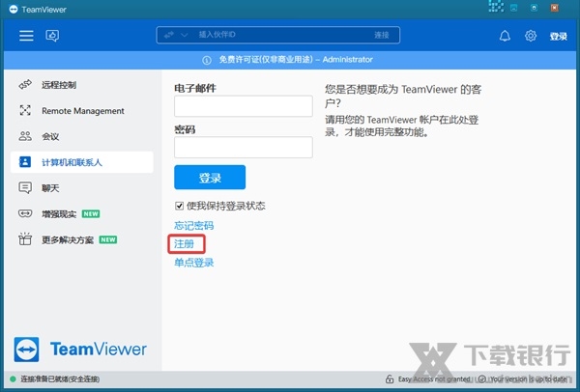Click the 忘记密码 link

coord(194,225)
